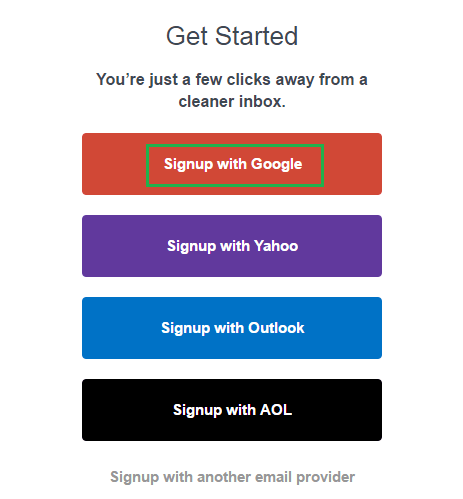Click the word Yahoo on the purple button

click(276, 246)
